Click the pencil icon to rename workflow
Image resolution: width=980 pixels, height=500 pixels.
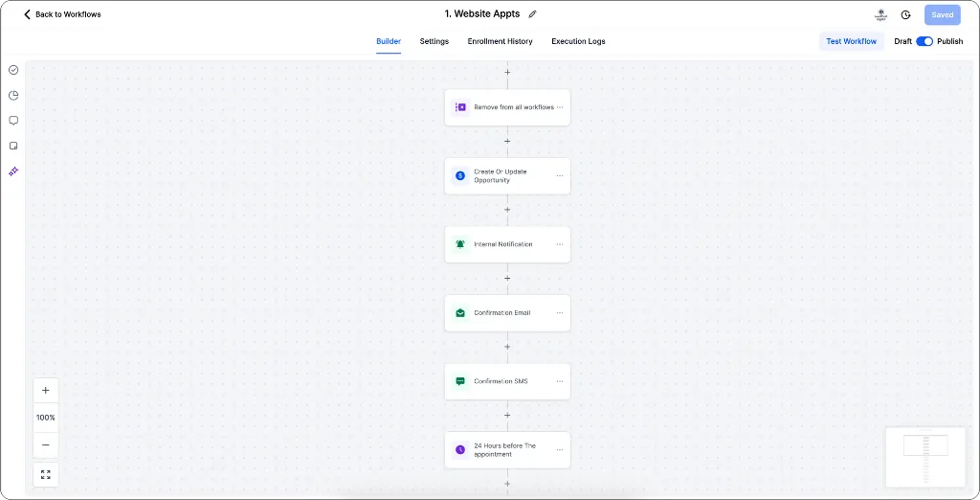(x=533, y=14)
